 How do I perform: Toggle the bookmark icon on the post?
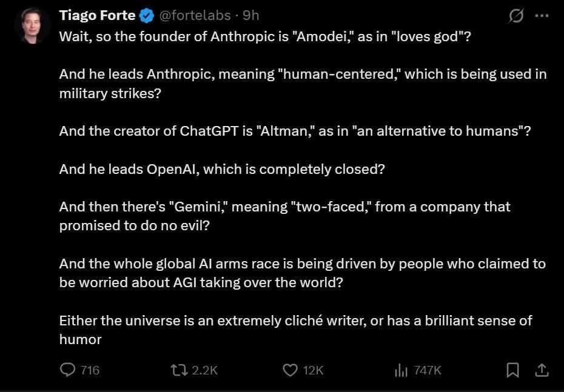[513, 370]
